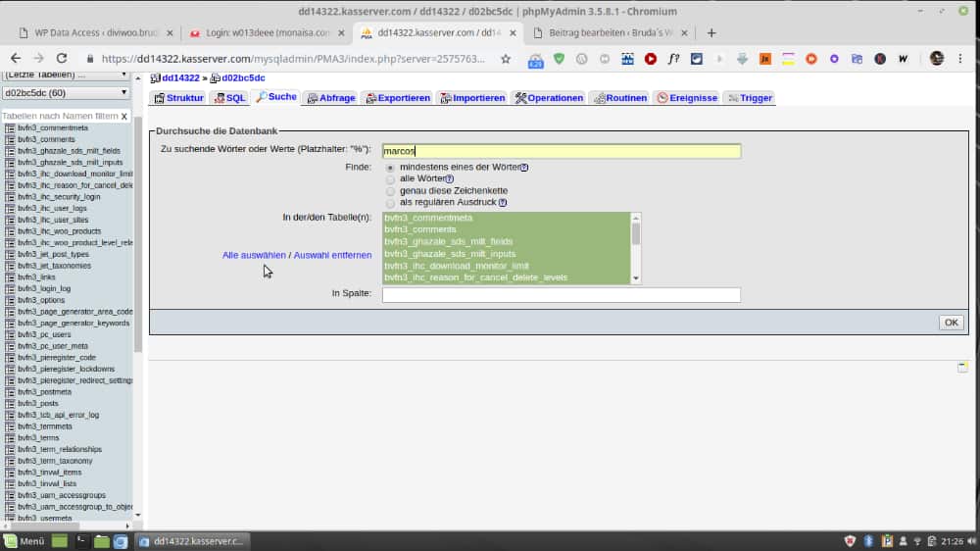
Task: Open the d02bc5dc database dropdown
Action: click(x=65, y=93)
